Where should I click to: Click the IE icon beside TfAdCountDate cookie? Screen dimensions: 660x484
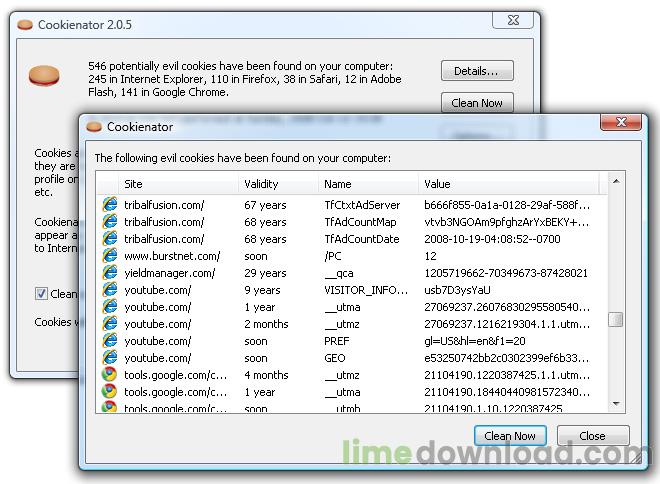coord(110,239)
